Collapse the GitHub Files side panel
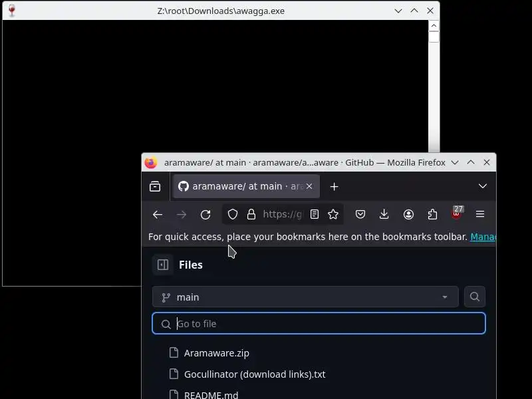The width and height of the screenshot is (532, 399). tap(163, 265)
